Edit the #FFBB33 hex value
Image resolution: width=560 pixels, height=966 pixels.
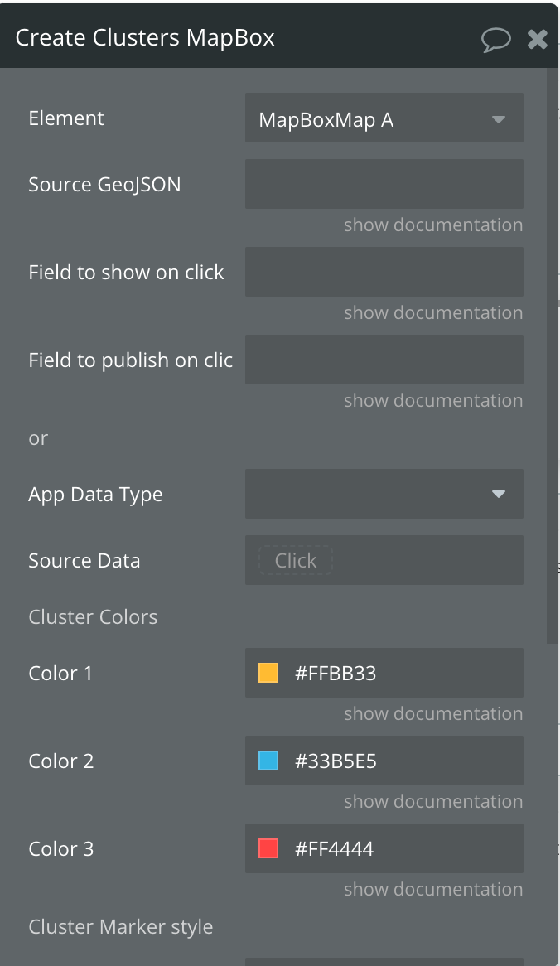click(x=336, y=673)
